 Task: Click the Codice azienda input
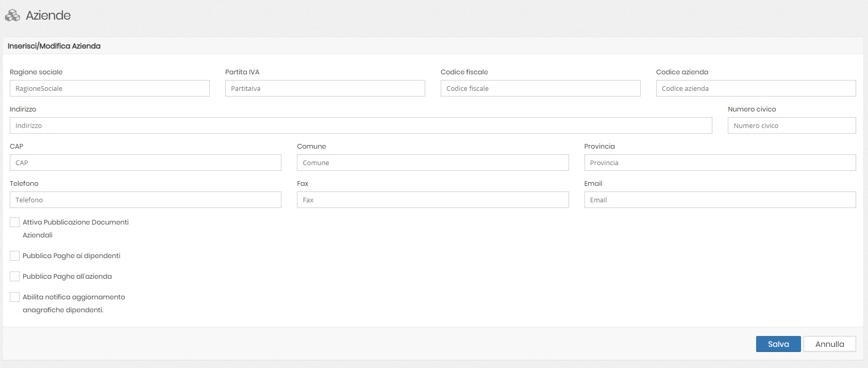[x=756, y=88]
